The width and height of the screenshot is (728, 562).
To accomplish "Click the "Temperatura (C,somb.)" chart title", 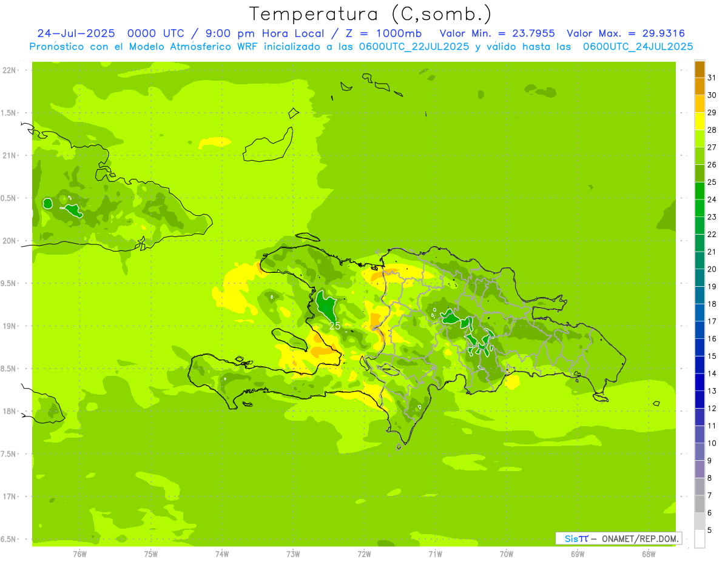I will (370, 15).
